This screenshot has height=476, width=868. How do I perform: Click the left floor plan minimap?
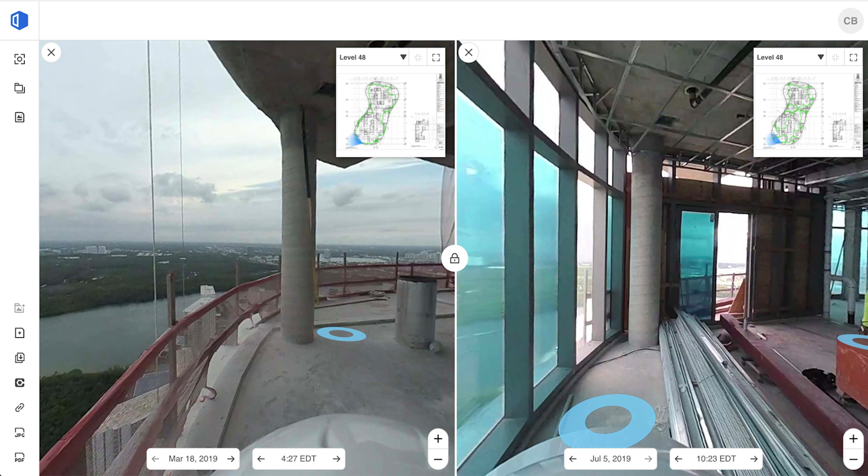[x=391, y=111]
